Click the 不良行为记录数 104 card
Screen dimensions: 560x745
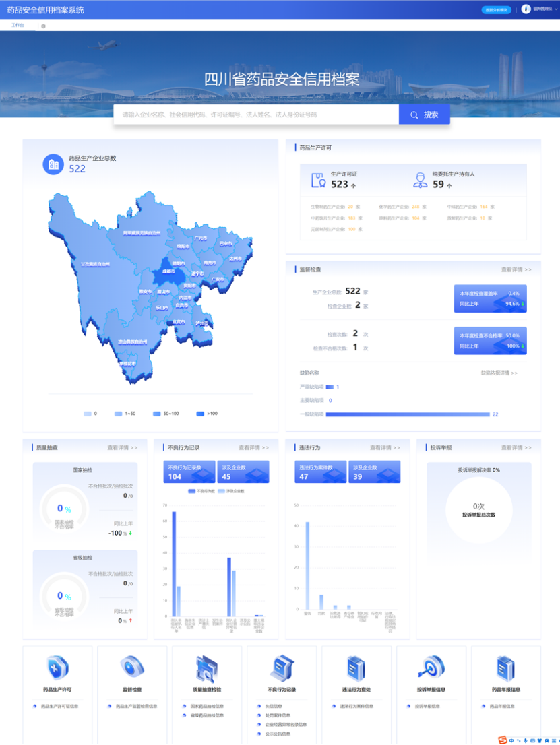tap(189, 472)
